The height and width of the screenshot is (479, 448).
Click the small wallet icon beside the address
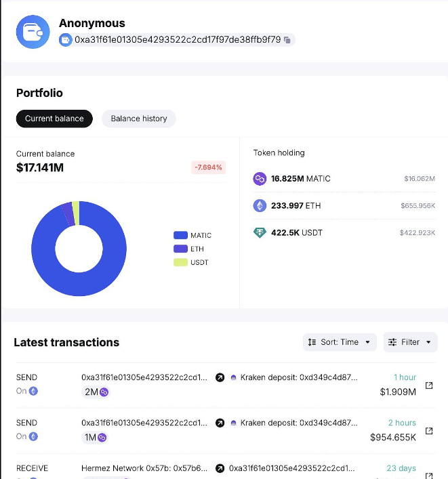coord(65,40)
